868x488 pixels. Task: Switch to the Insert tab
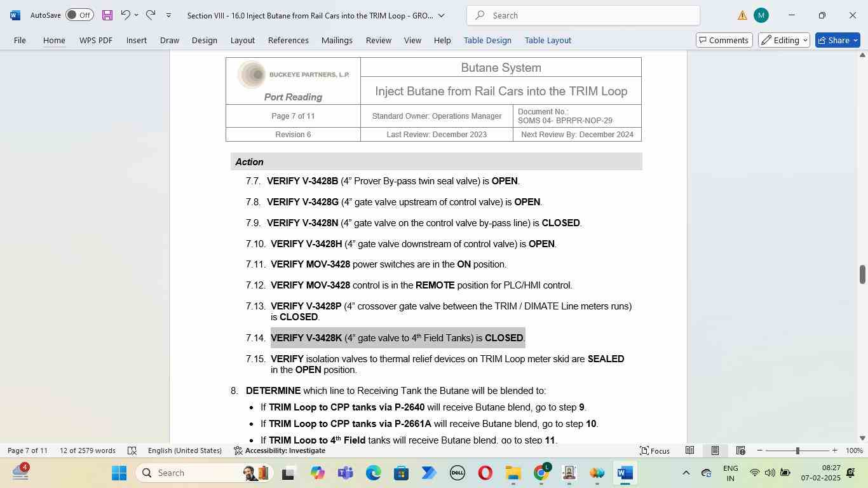coord(137,40)
